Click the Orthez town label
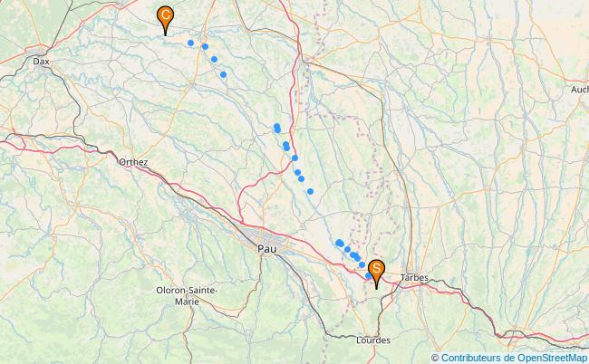Image resolution: width=589 pixels, height=364 pixels. pos(133,162)
